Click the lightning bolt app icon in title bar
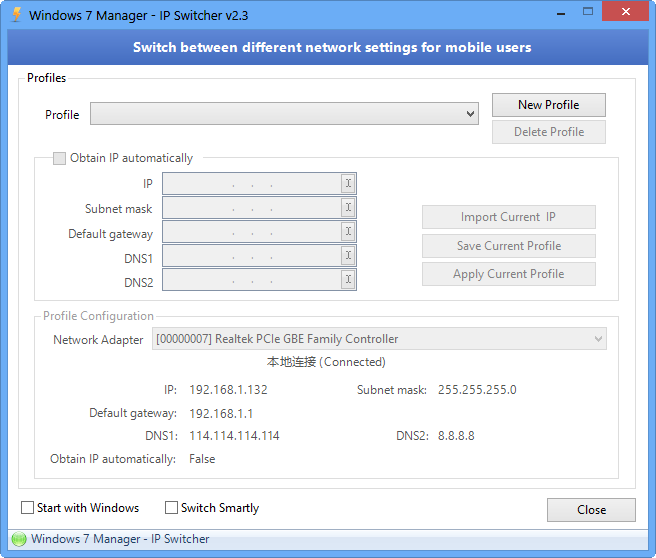656x558 pixels. (17, 14)
